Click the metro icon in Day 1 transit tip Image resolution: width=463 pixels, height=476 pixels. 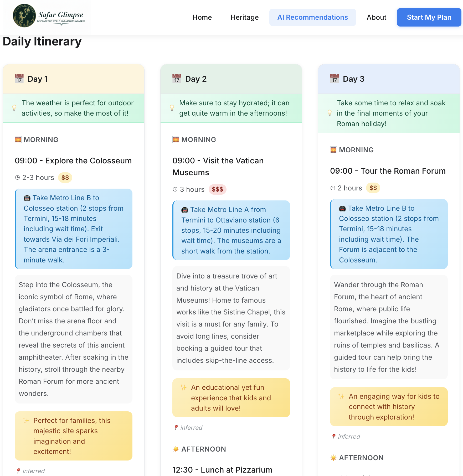tap(27, 198)
